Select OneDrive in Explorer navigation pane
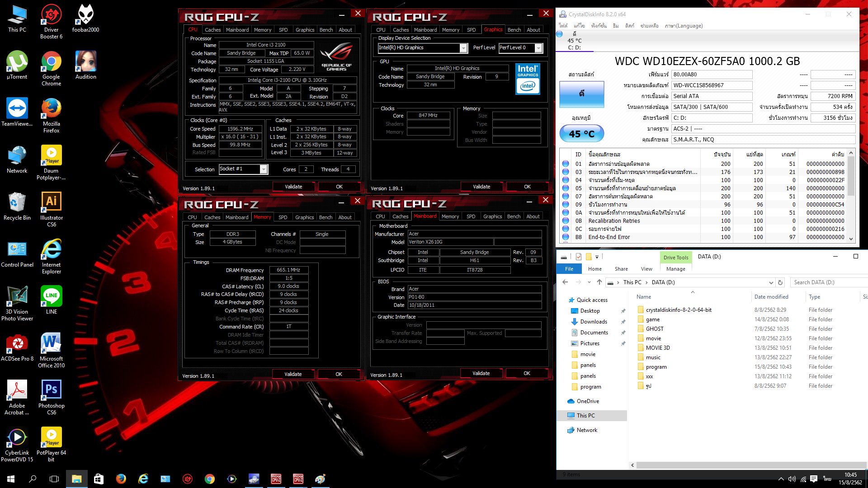Image resolution: width=868 pixels, height=488 pixels. pyautogui.click(x=588, y=401)
